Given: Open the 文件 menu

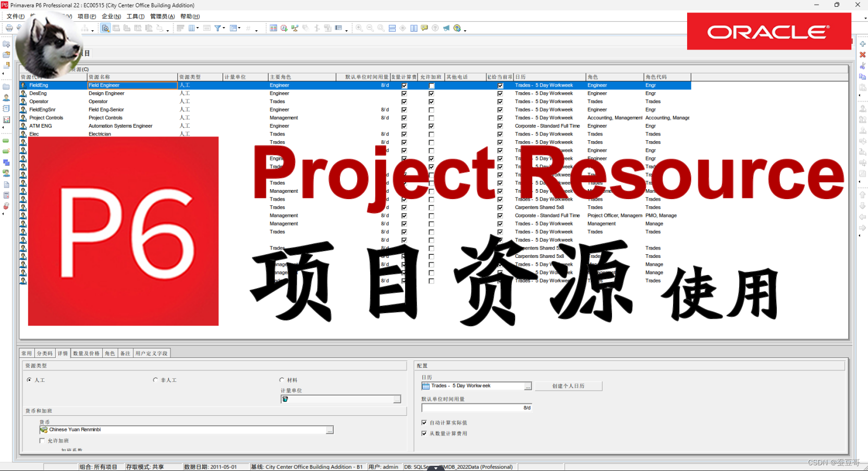Looking at the screenshot, I should (16, 17).
